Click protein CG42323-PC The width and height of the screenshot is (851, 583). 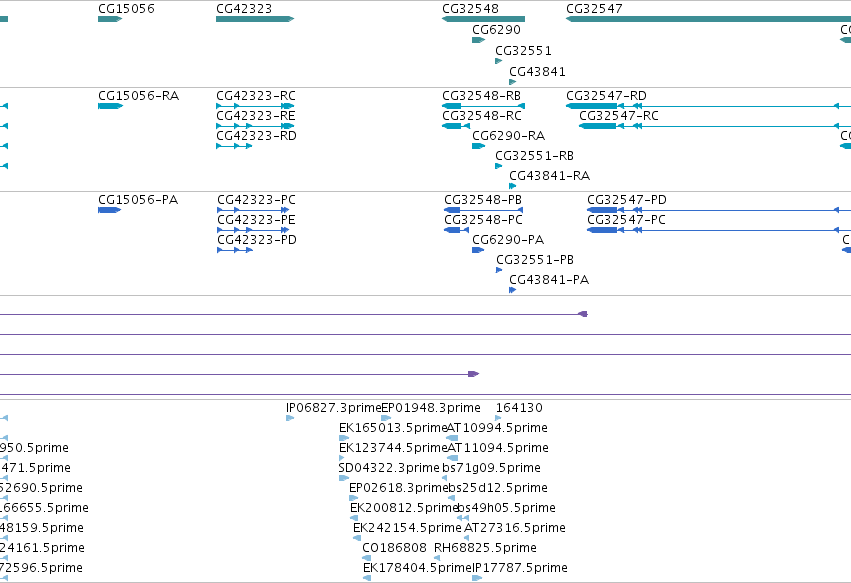tap(256, 200)
